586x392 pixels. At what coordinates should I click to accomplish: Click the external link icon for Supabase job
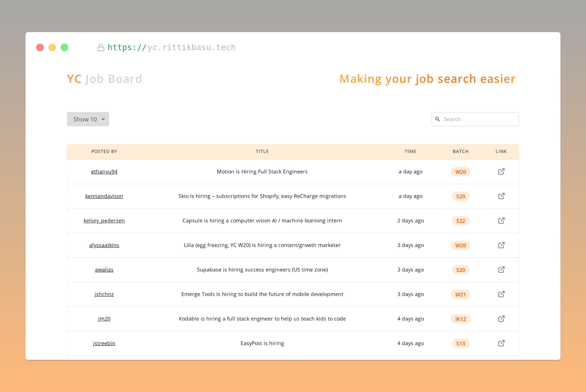[x=501, y=269]
